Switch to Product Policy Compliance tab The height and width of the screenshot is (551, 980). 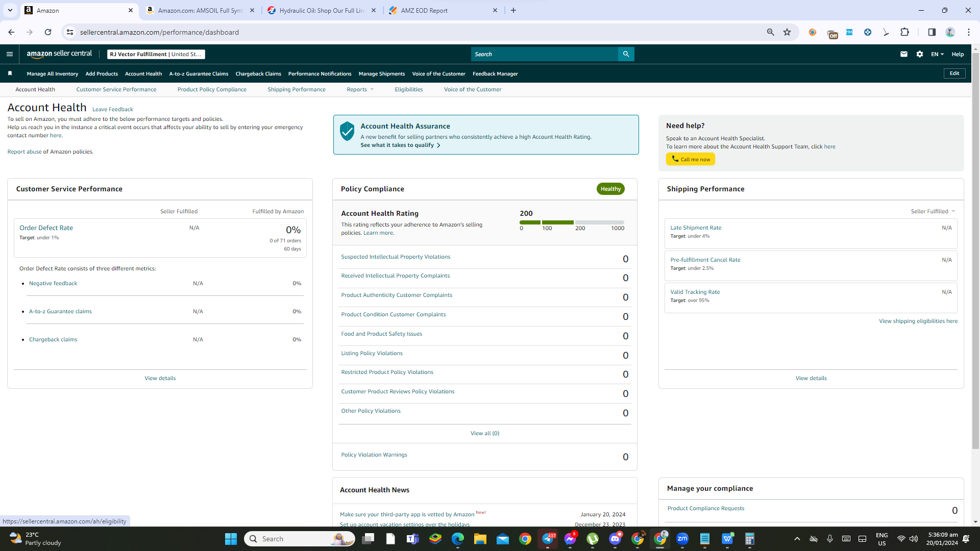pyautogui.click(x=212, y=89)
